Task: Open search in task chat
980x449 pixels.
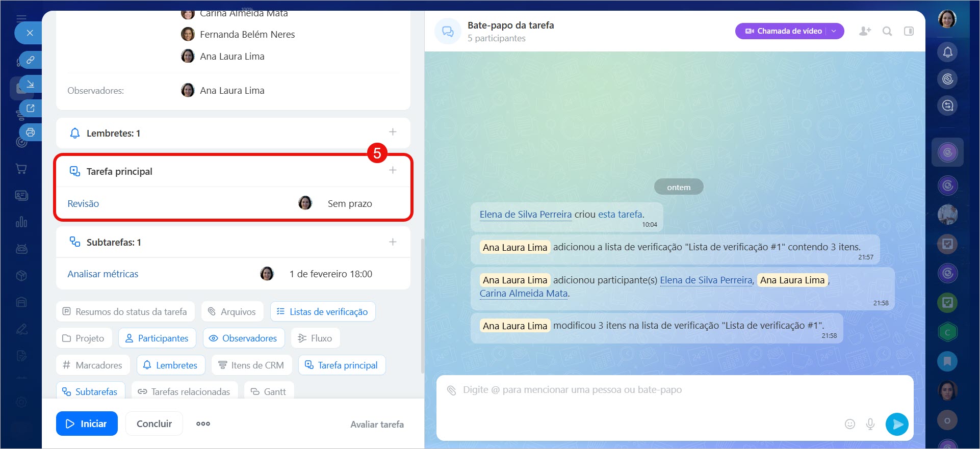Action: pyautogui.click(x=887, y=31)
